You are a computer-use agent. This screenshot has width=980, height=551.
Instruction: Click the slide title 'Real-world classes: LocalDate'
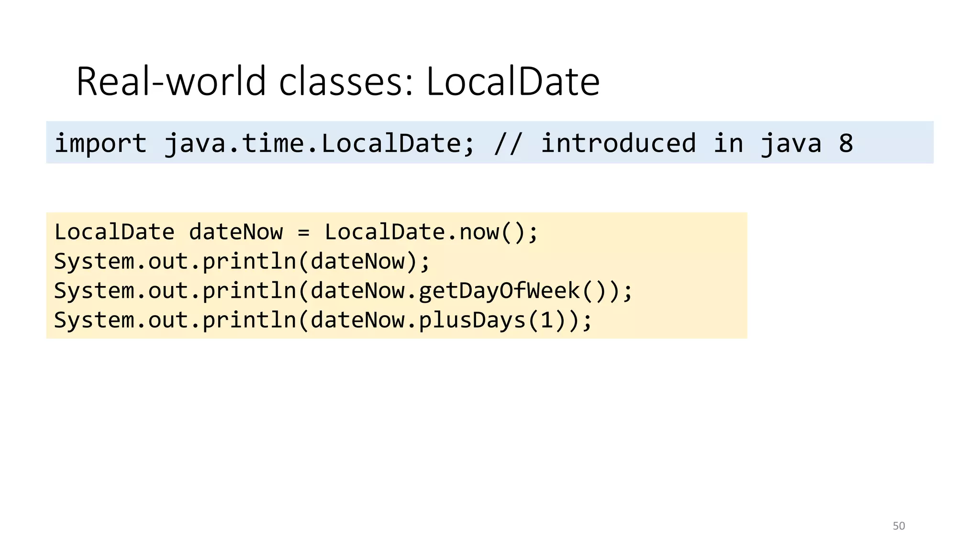[x=338, y=81]
